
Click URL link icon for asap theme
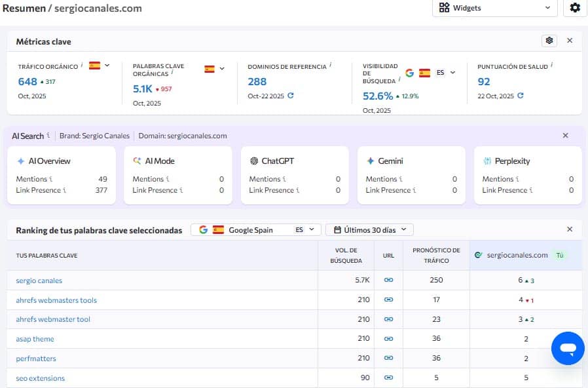click(x=388, y=339)
